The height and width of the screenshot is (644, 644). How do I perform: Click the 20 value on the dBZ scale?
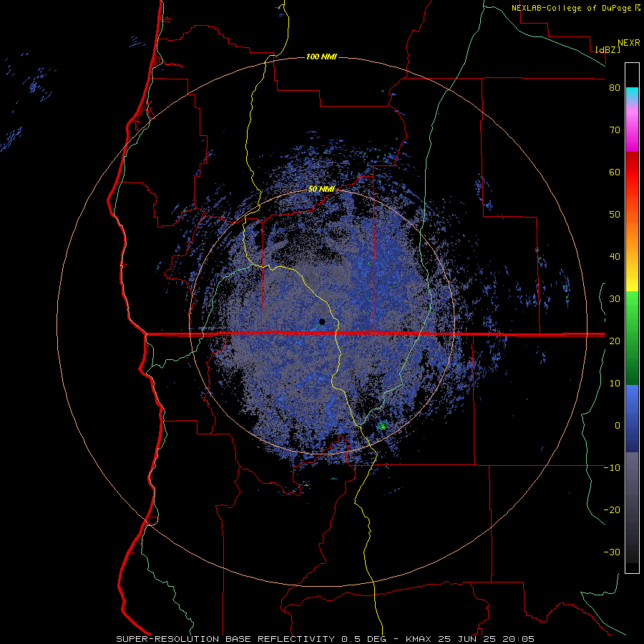(x=615, y=341)
